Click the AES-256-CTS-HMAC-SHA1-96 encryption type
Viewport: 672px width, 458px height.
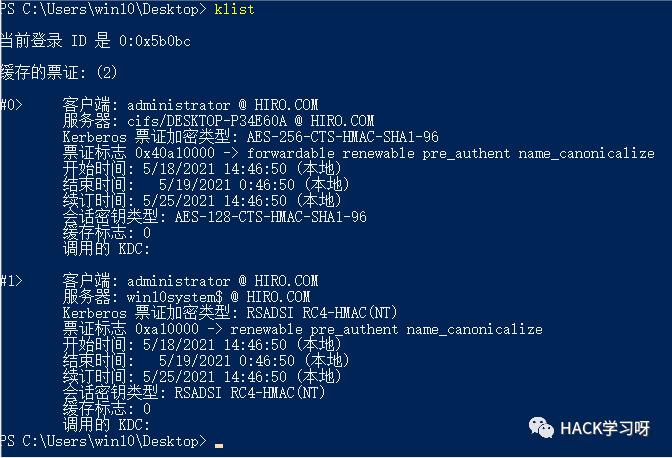coord(342,137)
